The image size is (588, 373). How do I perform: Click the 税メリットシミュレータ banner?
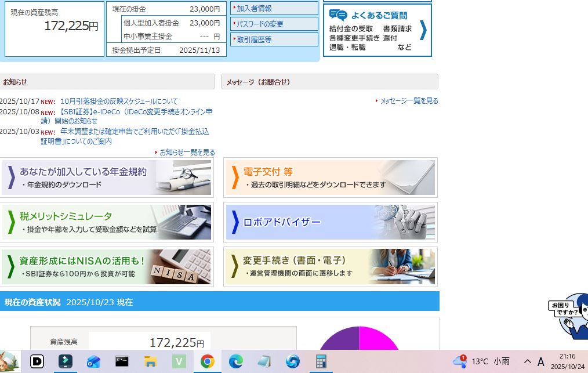107,222
